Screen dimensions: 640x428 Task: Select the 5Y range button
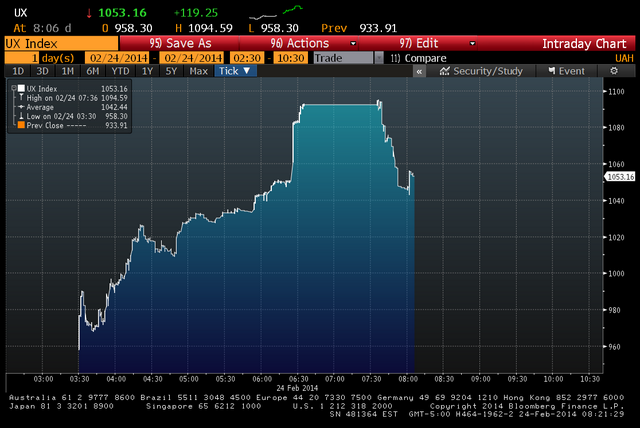click(171, 71)
